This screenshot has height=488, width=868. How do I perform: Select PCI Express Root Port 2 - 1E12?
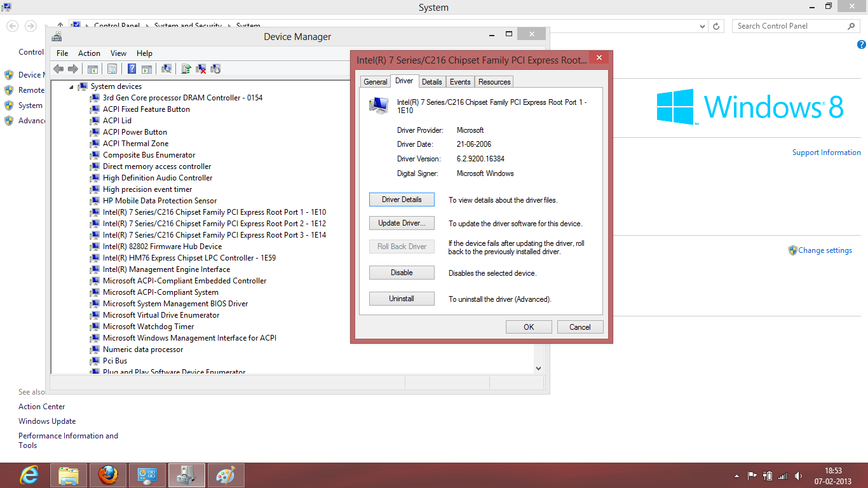coord(214,224)
